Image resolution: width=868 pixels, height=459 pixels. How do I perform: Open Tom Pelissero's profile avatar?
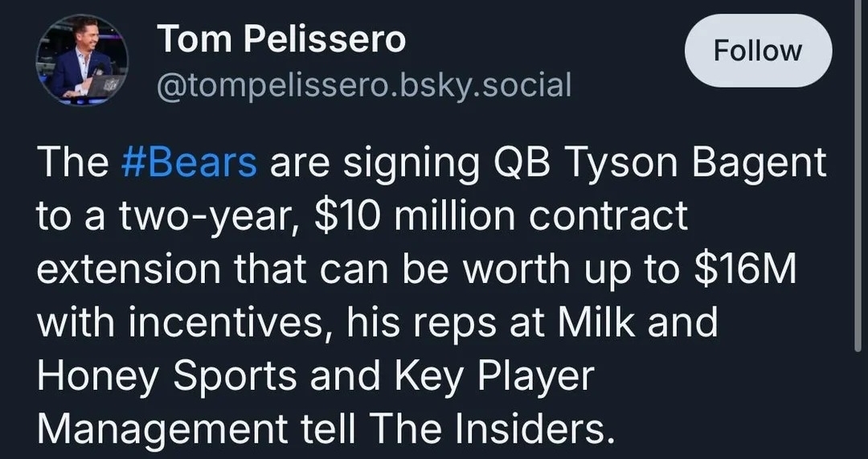pyautogui.click(x=82, y=59)
